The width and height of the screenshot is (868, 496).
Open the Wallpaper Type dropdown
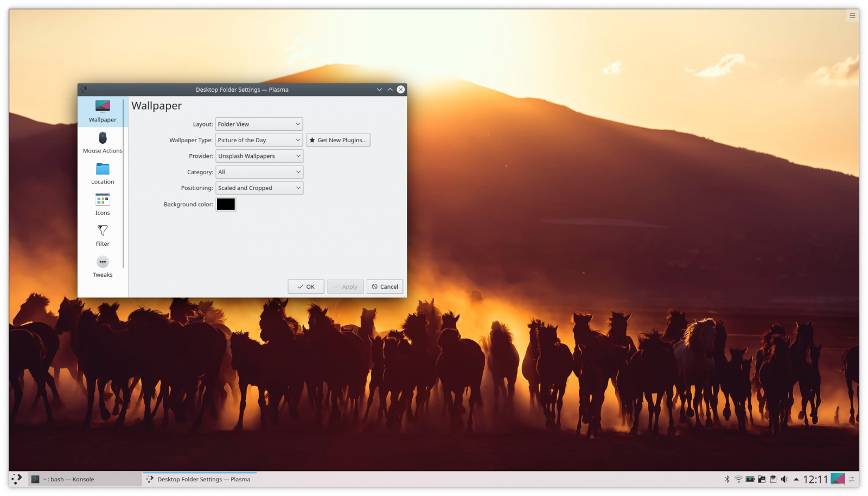(259, 139)
